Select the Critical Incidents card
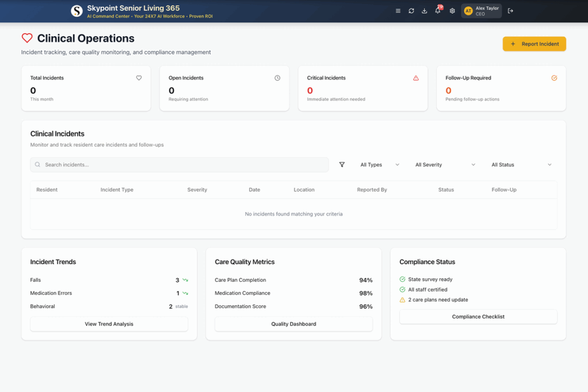 click(363, 88)
